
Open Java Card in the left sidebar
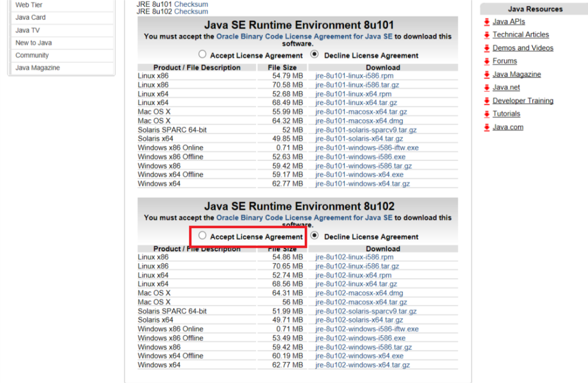point(30,17)
